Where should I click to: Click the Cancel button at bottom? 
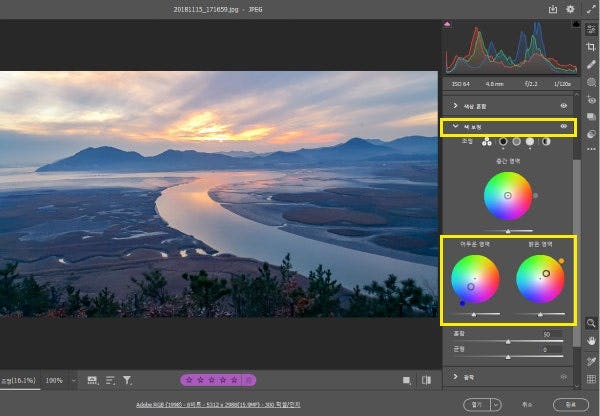pyautogui.click(x=527, y=404)
